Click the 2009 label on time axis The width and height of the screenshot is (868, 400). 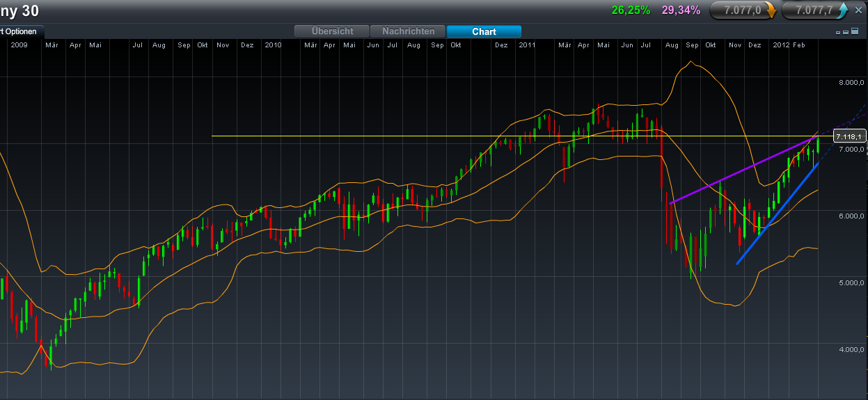(x=19, y=45)
